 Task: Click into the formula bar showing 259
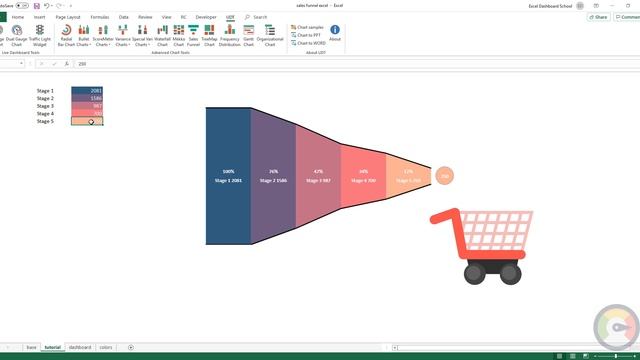(357, 64)
